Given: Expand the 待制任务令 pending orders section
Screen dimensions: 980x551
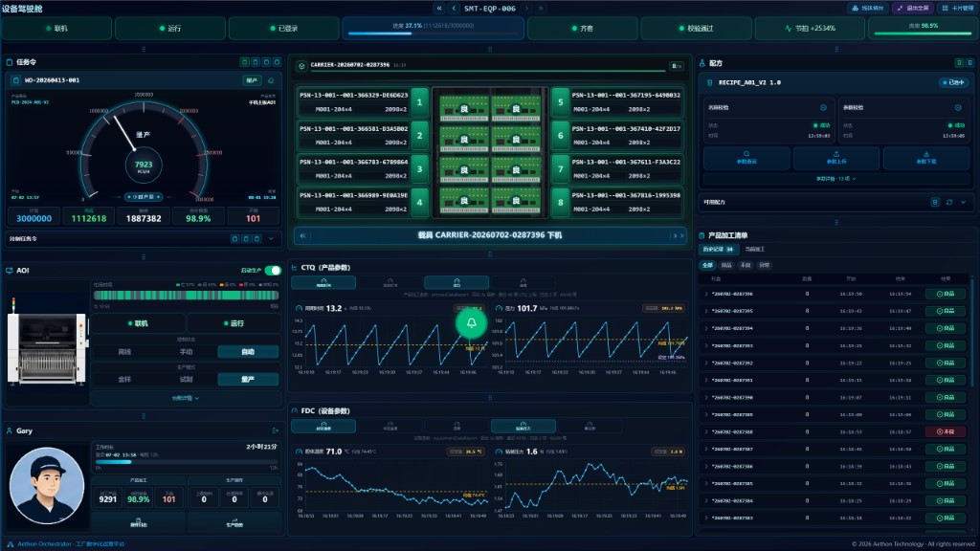Looking at the screenshot, I should click(271, 238).
